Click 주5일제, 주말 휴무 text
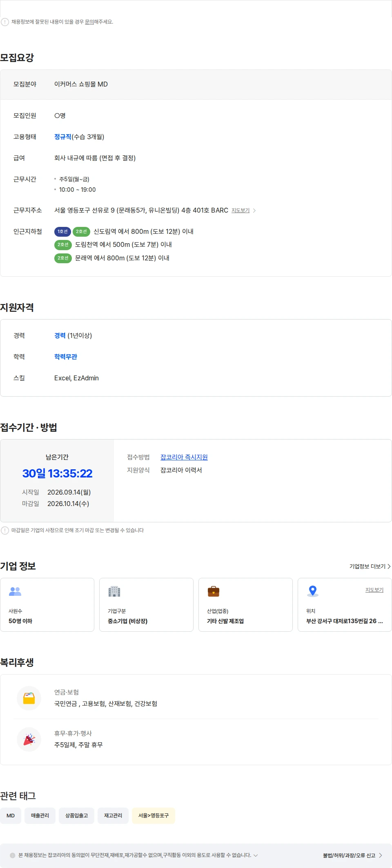This screenshot has width=392, height=868. tap(78, 745)
